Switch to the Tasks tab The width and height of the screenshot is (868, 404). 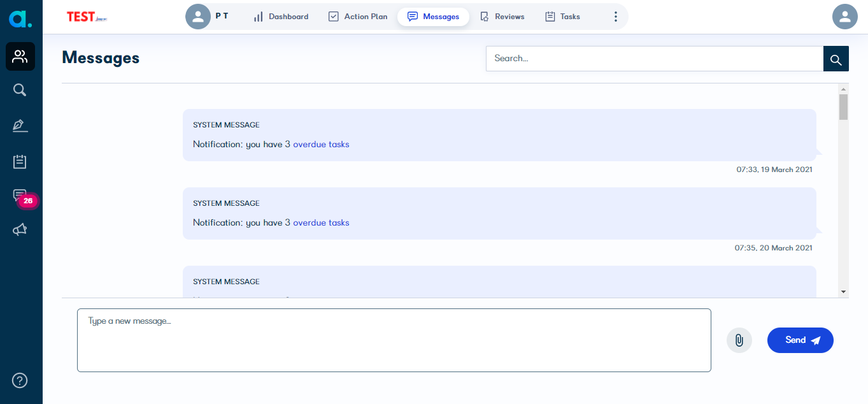[563, 17]
